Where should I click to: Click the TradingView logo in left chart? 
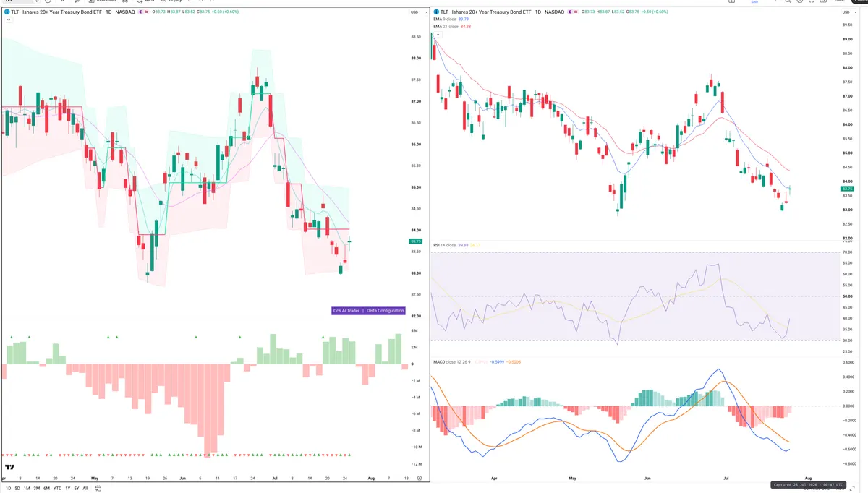(x=9, y=467)
